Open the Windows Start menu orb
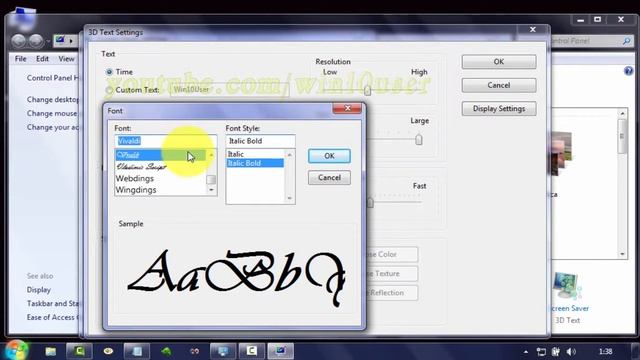640x360 pixels. coord(16,350)
